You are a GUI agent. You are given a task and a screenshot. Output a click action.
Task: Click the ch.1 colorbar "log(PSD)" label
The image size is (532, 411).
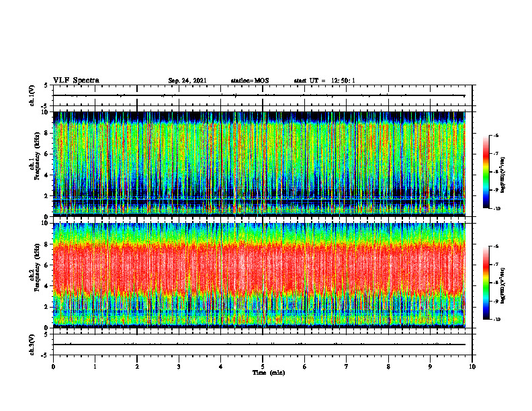click(x=503, y=175)
